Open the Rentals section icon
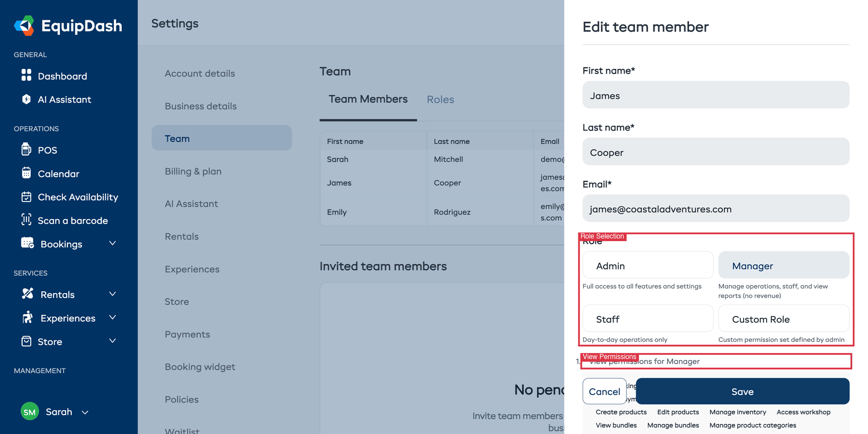This screenshot has height=434, width=868. coord(27,294)
